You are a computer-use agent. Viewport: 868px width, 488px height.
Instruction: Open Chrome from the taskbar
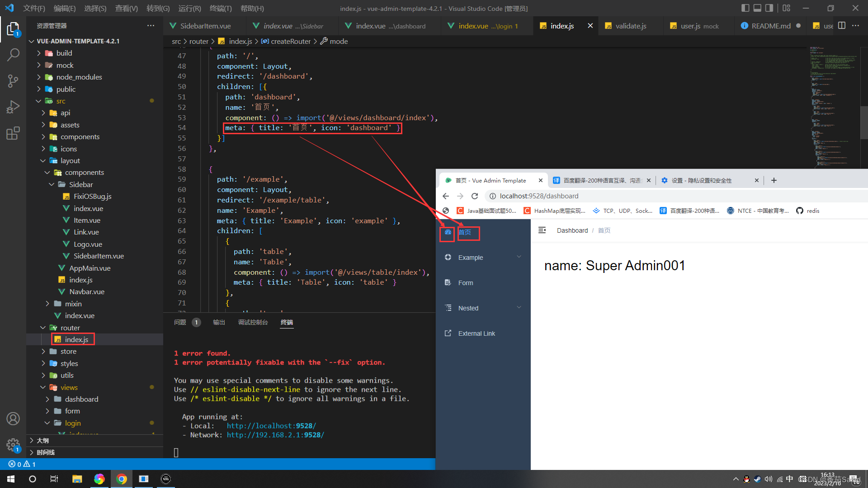tap(122, 479)
